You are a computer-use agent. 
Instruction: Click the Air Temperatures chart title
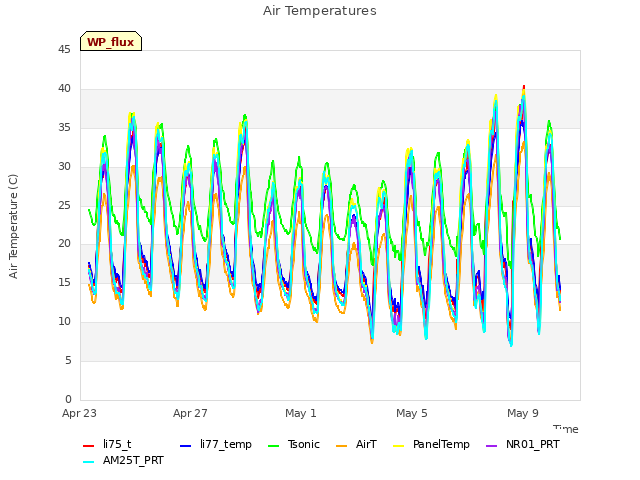coord(320,11)
